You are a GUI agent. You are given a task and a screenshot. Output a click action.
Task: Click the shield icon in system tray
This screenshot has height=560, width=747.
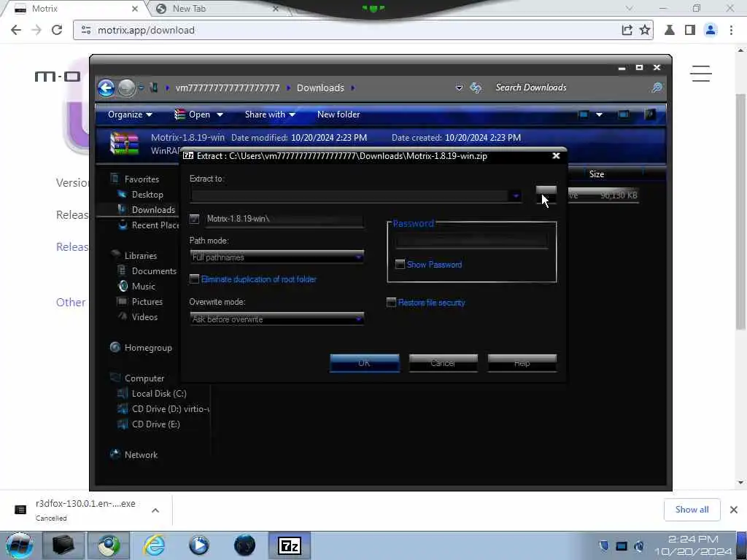pyautogui.click(x=603, y=545)
